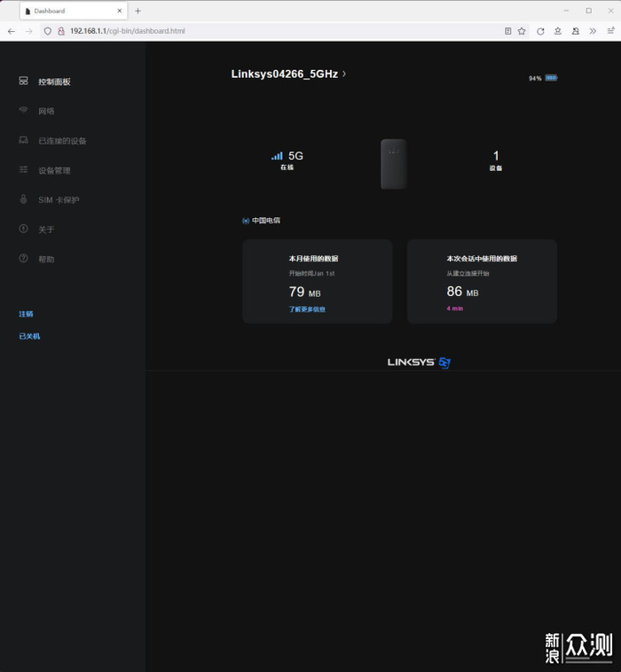Open the 控制面板 dashboard menu item
The height and width of the screenshot is (672, 621).
coord(54,82)
